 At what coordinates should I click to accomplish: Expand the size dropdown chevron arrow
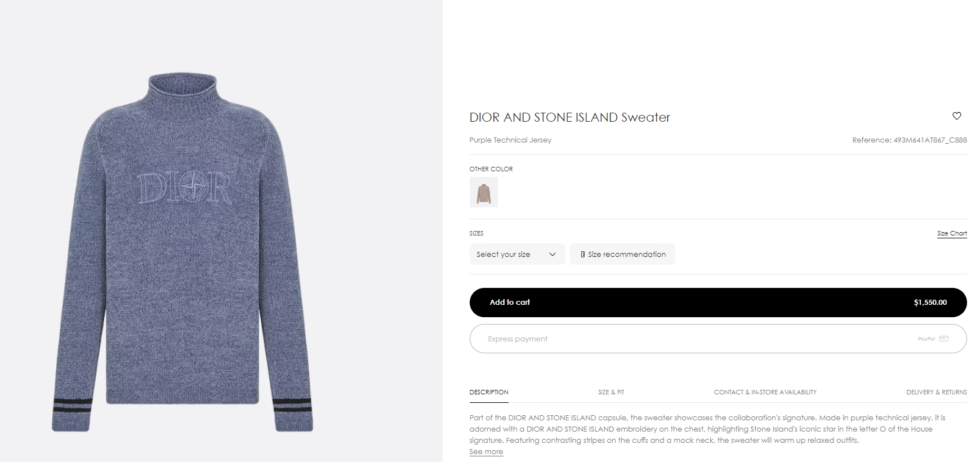[x=553, y=255]
